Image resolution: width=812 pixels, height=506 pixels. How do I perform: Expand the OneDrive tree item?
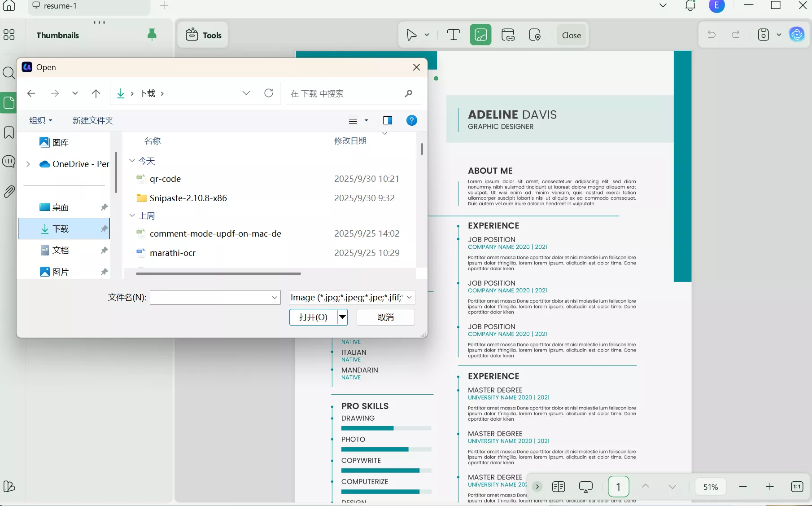28,164
